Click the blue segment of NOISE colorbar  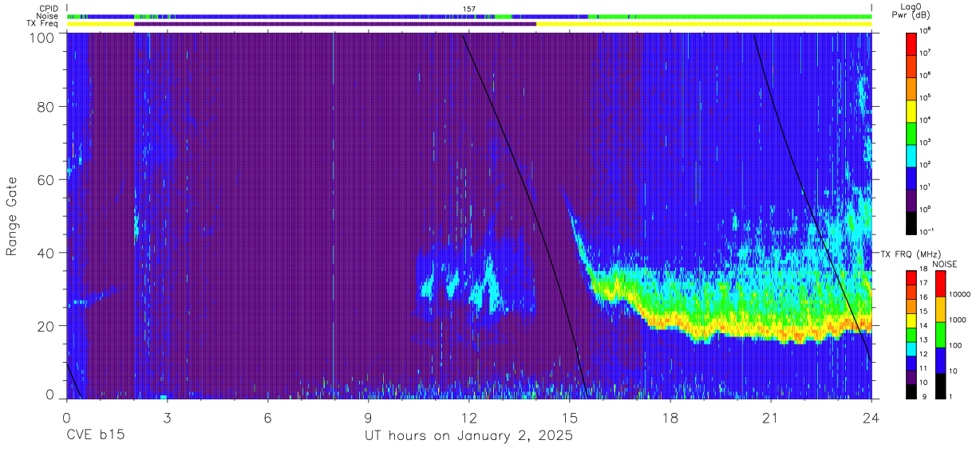(941, 360)
